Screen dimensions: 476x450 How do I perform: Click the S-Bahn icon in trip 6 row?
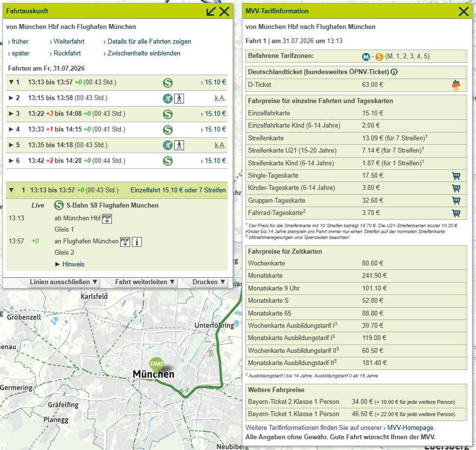pyautogui.click(x=167, y=160)
